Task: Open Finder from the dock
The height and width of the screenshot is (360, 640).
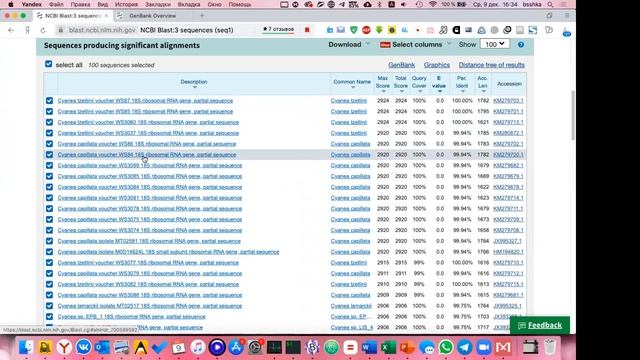Action: tap(25, 347)
